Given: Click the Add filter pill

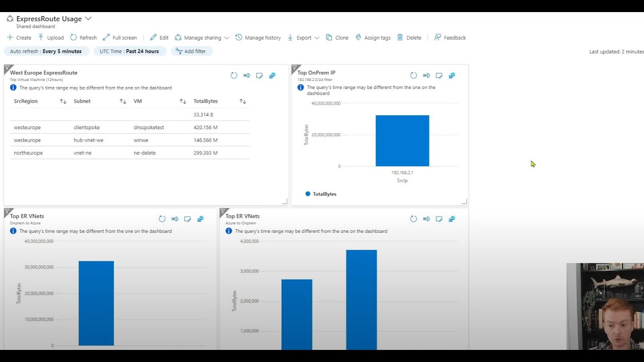Looking at the screenshot, I should pyautogui.click(x=192, y=51).
